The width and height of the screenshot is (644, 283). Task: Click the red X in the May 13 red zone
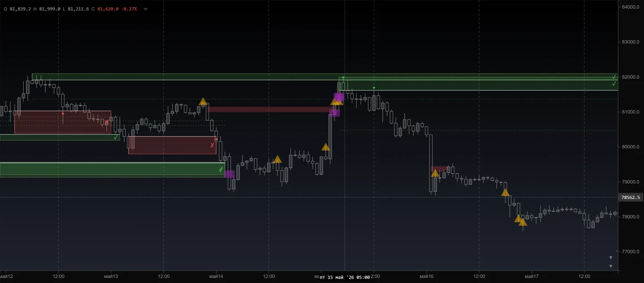tap(212, 145)
